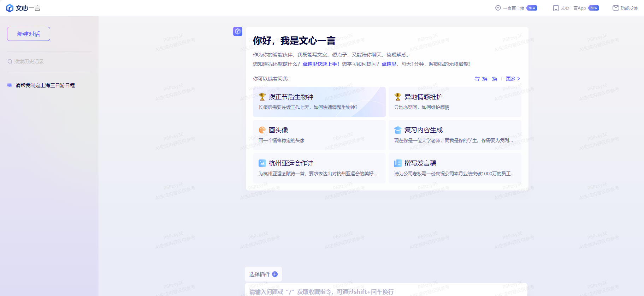Select the prompt 请为公司老板写一份庆祝

coord(454,174)
